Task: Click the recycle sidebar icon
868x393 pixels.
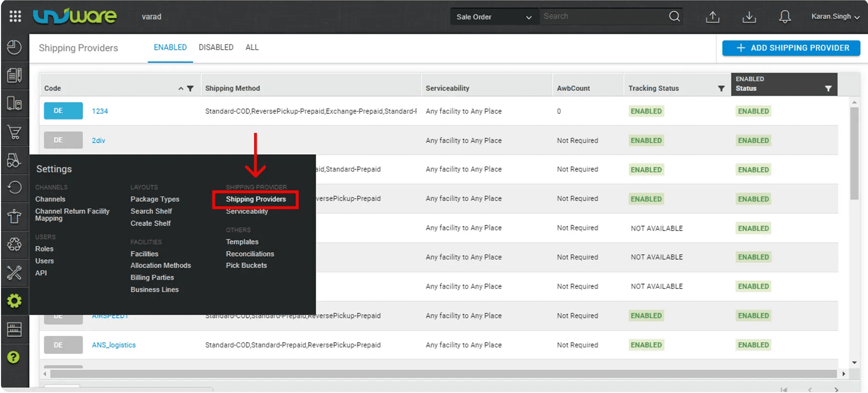Action: [x=14, y=244]
